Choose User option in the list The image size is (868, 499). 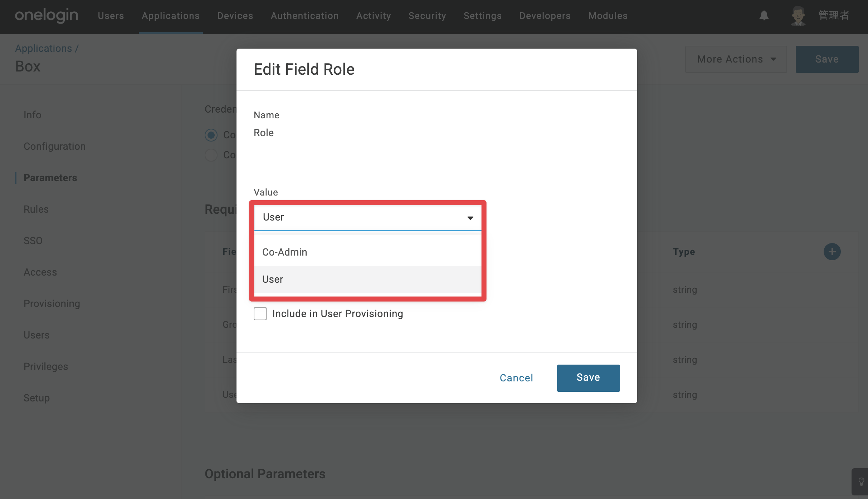click(368, 279)
